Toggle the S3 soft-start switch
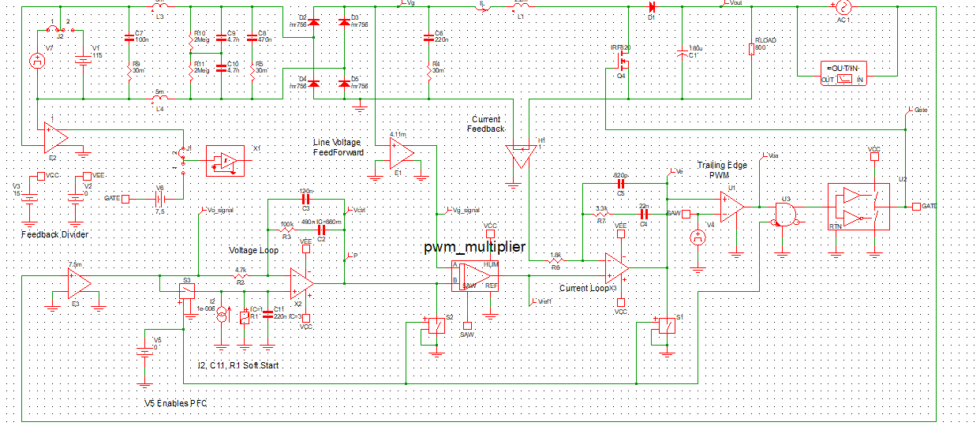Image resolution: width=980 pixels, height=426 pixels. (188, 291)
